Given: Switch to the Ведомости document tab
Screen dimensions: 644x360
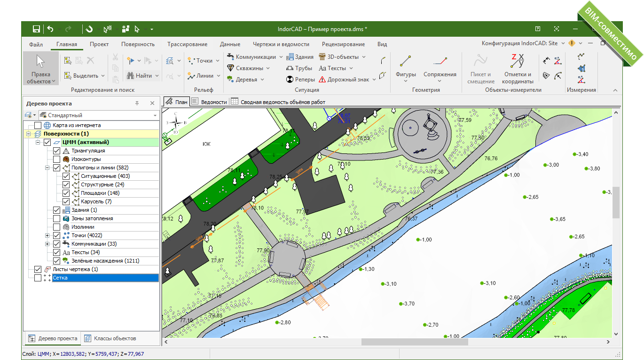Looking at the screenshot, I should pos(210,102).
